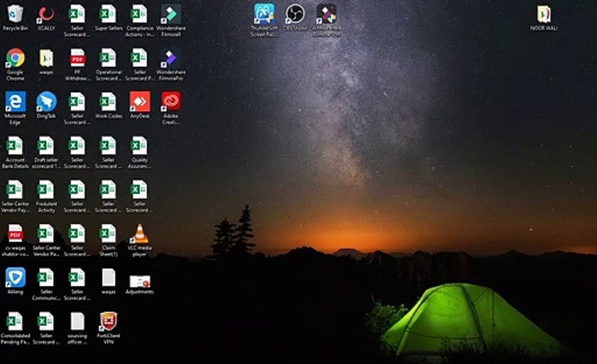The height and width of the screenshot is (364, 597).
Task: Select the Quality Assurance Excel file
Action: pos(140,146)
